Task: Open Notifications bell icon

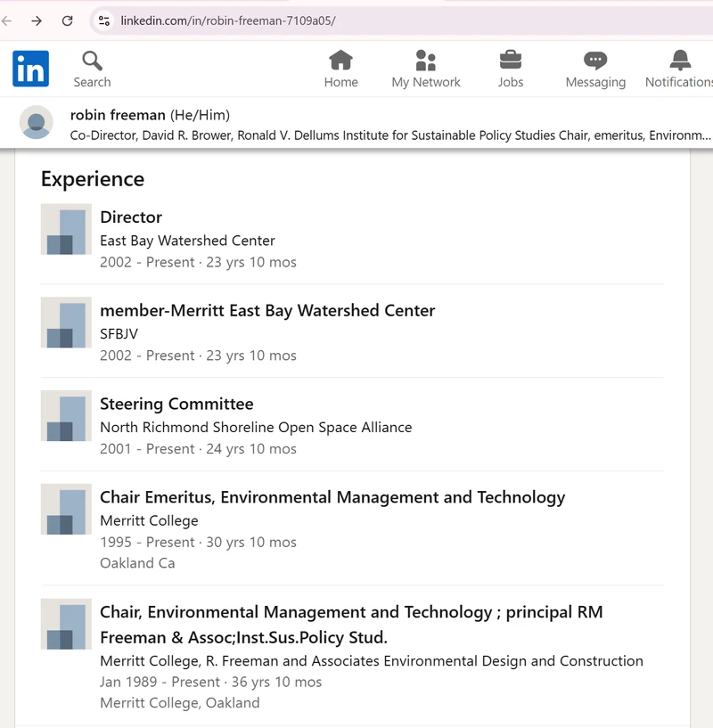Action: click(x=680, y=60)
